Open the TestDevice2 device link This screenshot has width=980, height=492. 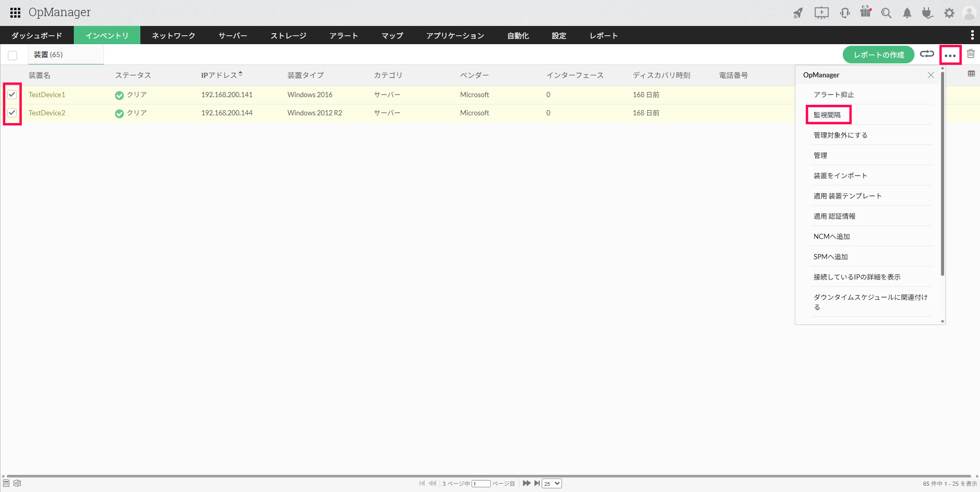47,113
